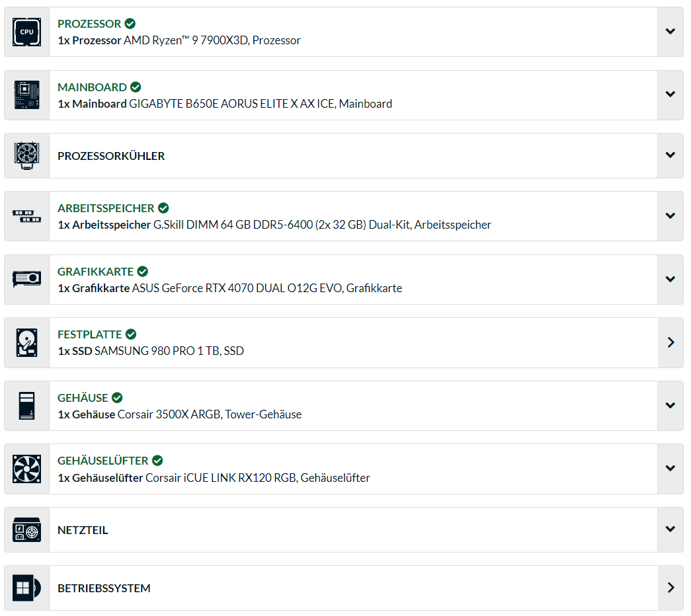
Task: Click green checkmark next to Mainboard
Action: point(136,87)
